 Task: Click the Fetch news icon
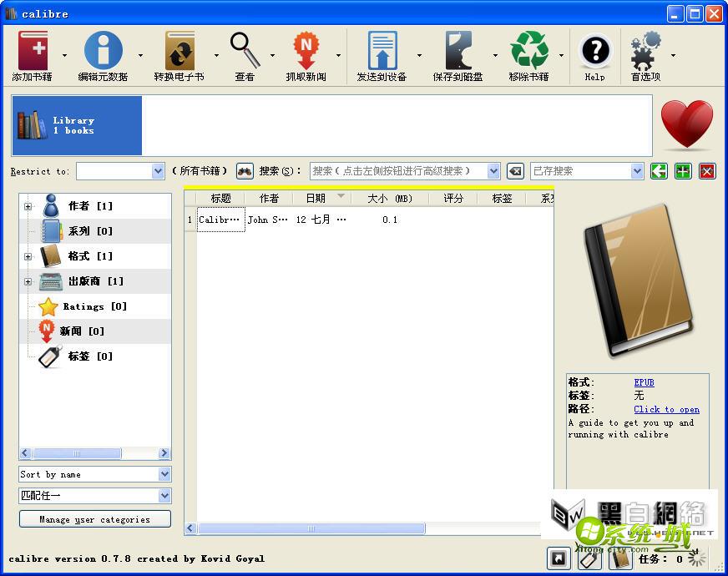tap(306, 52)
